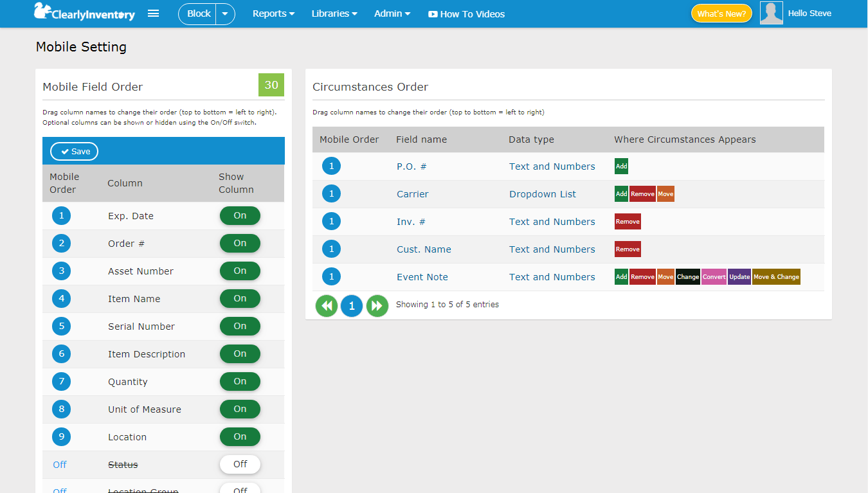Open the Libraries dropdown menu
Viewport: 868px width, 493px height.
click(334, 13)
